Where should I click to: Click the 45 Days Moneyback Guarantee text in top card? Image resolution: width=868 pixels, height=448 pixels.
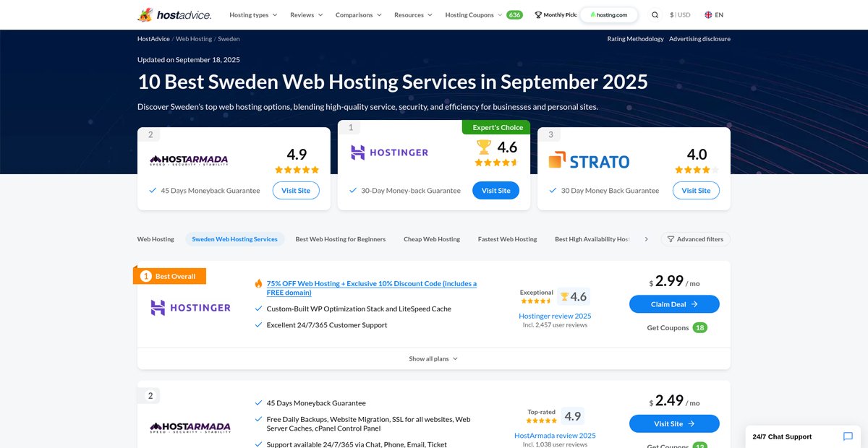coord(210,191)
